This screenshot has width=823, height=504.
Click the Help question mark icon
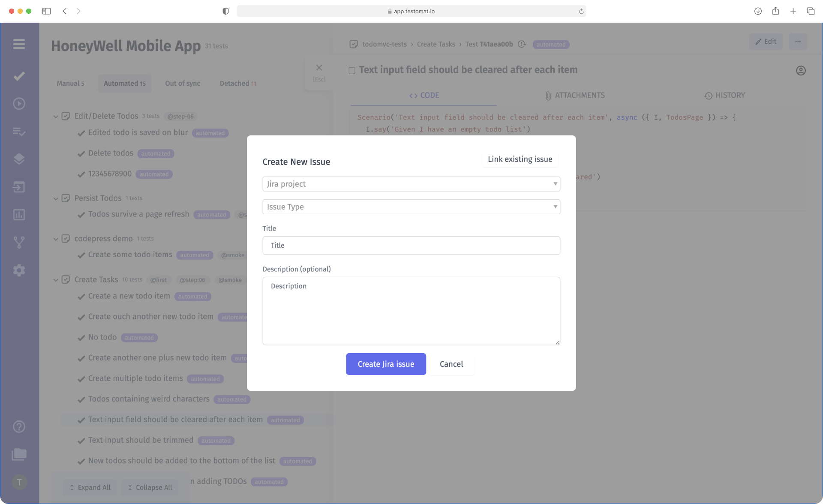coord(19,426)
